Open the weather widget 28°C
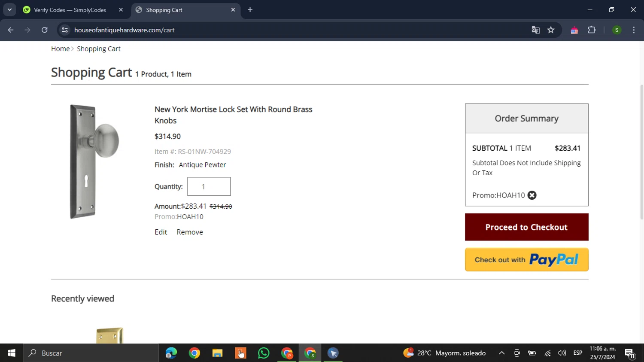Viewport: 644px width, 362px height. (444, 353)
